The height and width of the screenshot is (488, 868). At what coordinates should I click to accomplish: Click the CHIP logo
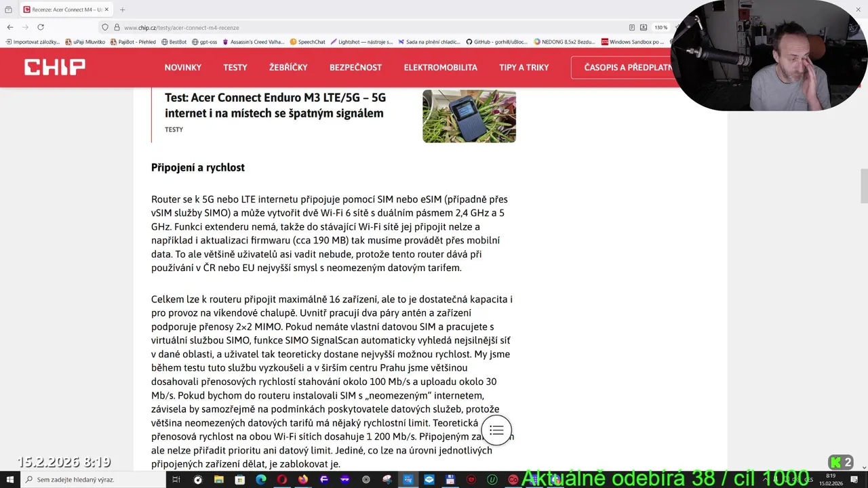(x=55, y=67)
